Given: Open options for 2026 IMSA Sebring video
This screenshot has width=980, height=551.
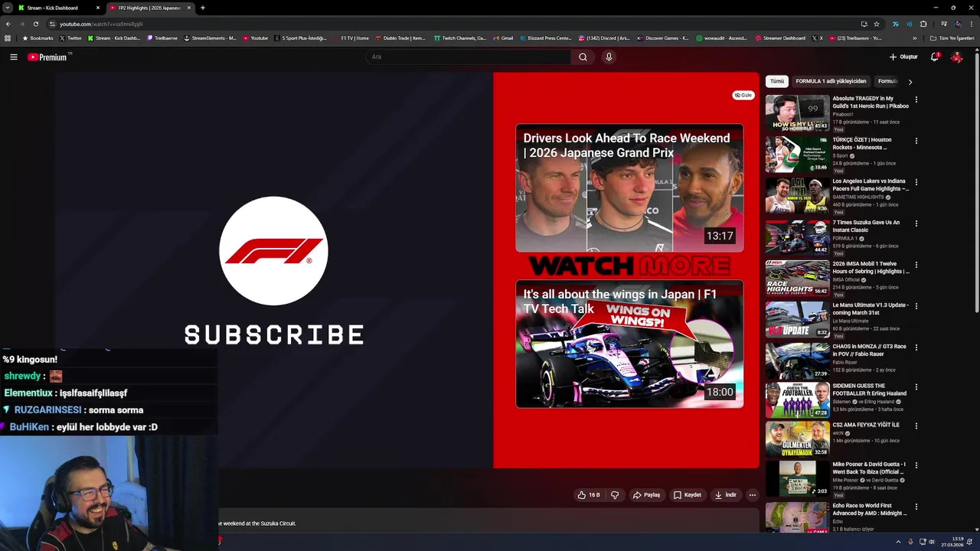Looking at the screenshot, I should click(x=916, y=265).
